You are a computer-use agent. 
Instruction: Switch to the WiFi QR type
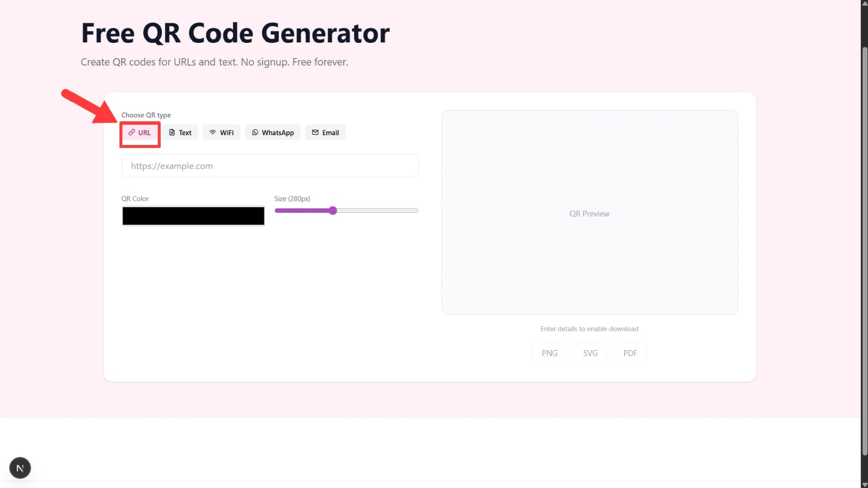click(x=221, y=133)
